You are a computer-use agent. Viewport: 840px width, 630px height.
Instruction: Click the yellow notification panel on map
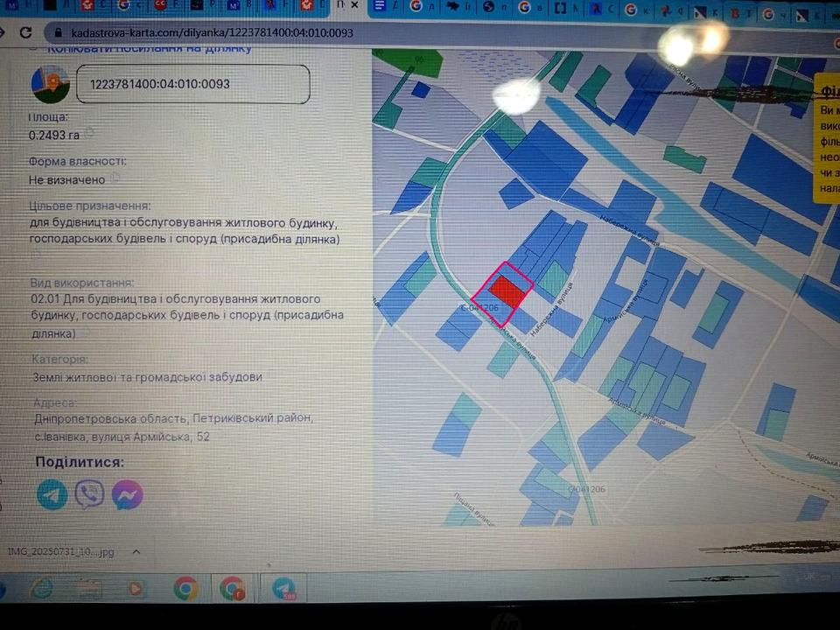tap(827, 138)
